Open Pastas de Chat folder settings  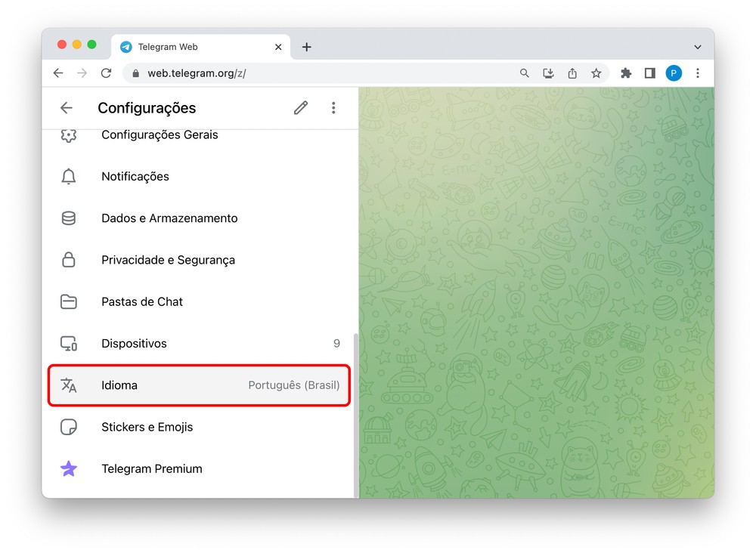[142, 301]
